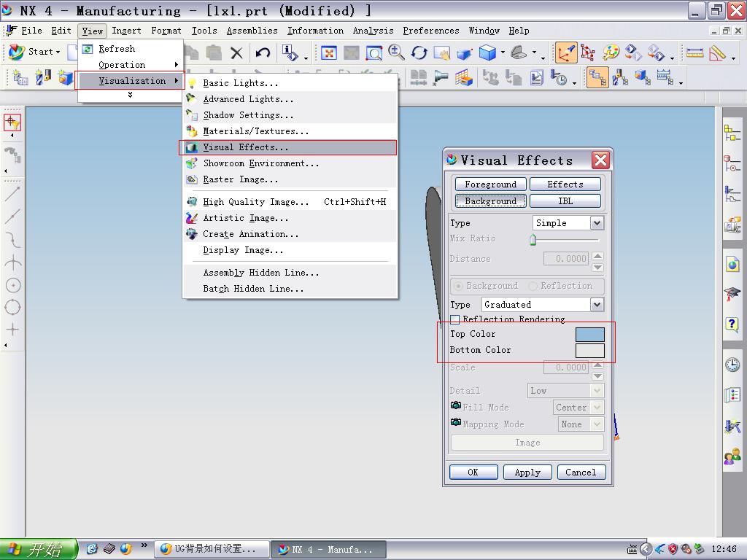This screenshot has height=560, width=747.
Task: Open the clock history icon on right sidebar
Action: pyautogui.click(x=732, y=365)
